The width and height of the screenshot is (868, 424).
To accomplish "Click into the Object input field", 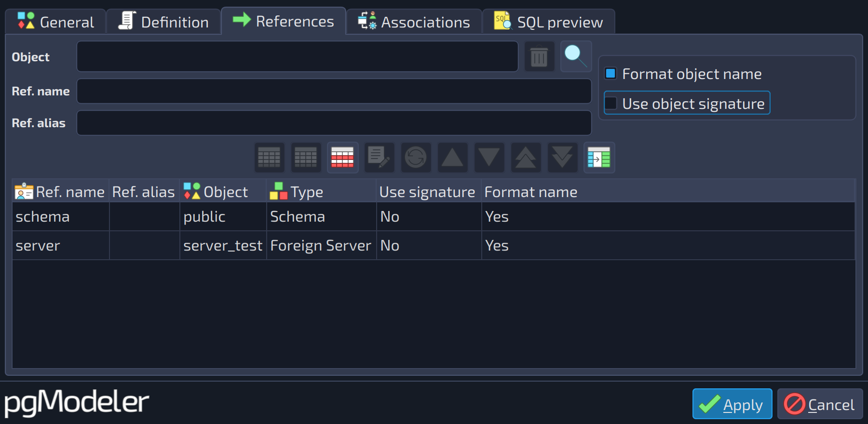I will [298, 57].
